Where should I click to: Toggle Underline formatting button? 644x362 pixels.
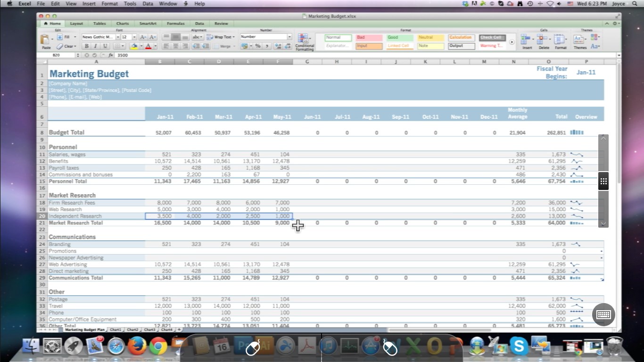coord(105,46)
